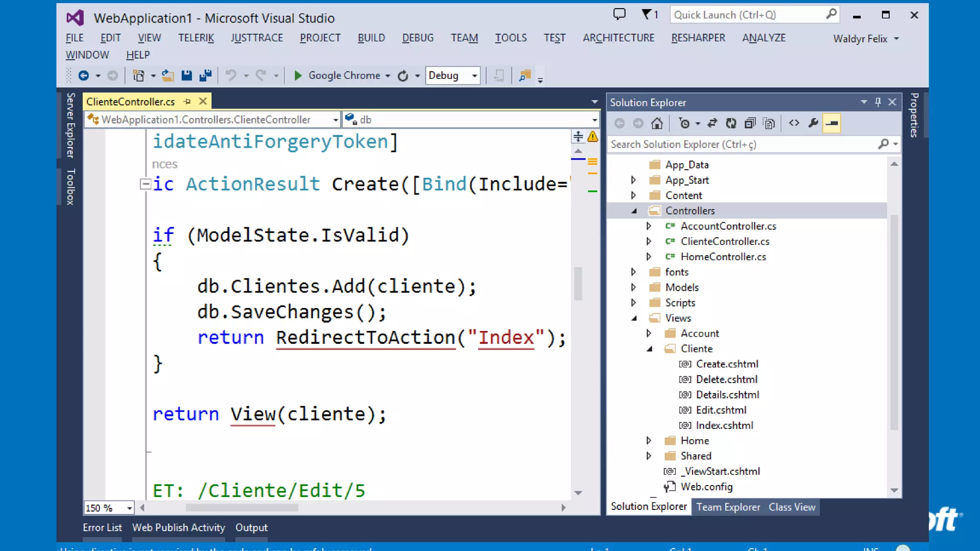This screenshot has width=980, height=551.
Task: Click the Search Solution Explorer field
Action: (742, 144)
